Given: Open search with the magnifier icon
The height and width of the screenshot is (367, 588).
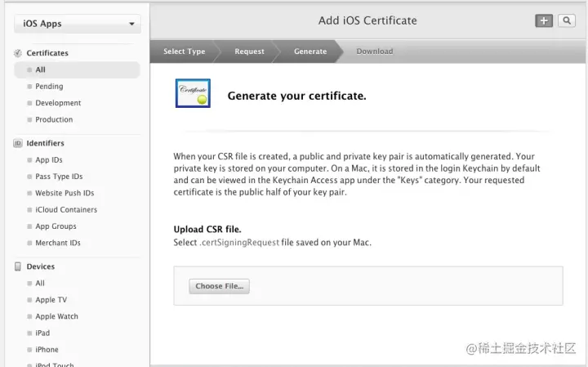Looking at the screenshot, I should [x=567, y=20].
